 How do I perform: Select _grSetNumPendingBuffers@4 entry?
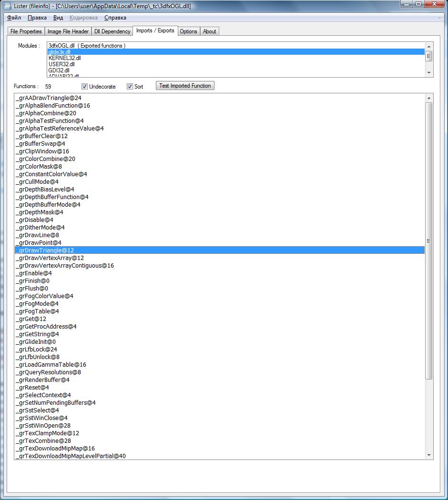point(220,403)
